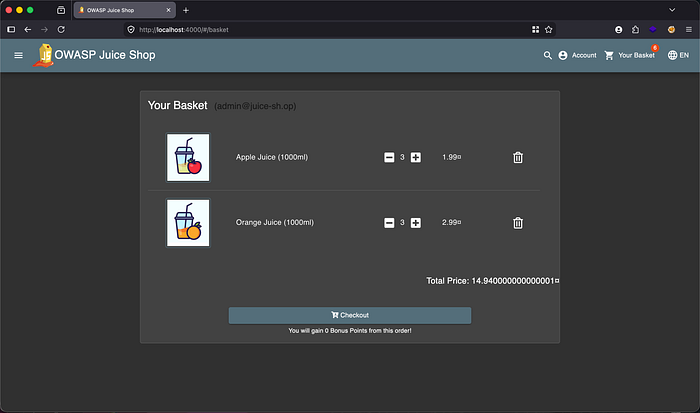700x413 pixels.
Task: Click the Bonus Points message
Action: click(350, 331)
